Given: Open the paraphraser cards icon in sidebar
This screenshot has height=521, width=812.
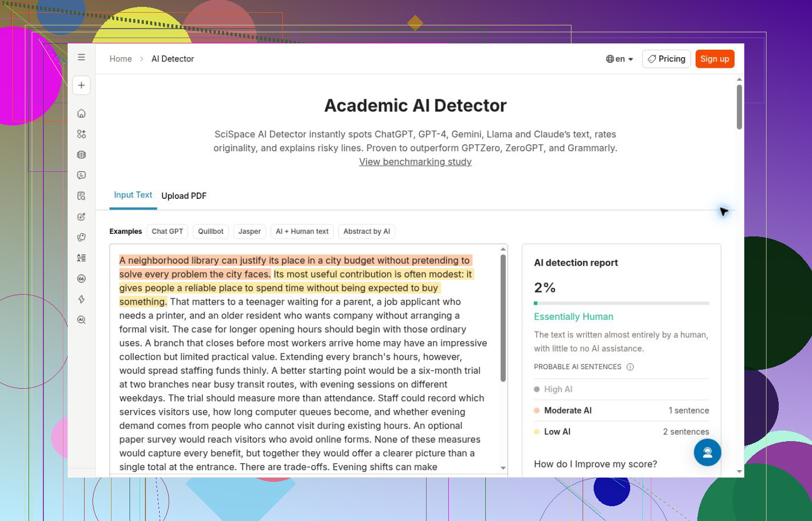Looking at the screenshot, I should pyautogui.click(x=81, y=237).
